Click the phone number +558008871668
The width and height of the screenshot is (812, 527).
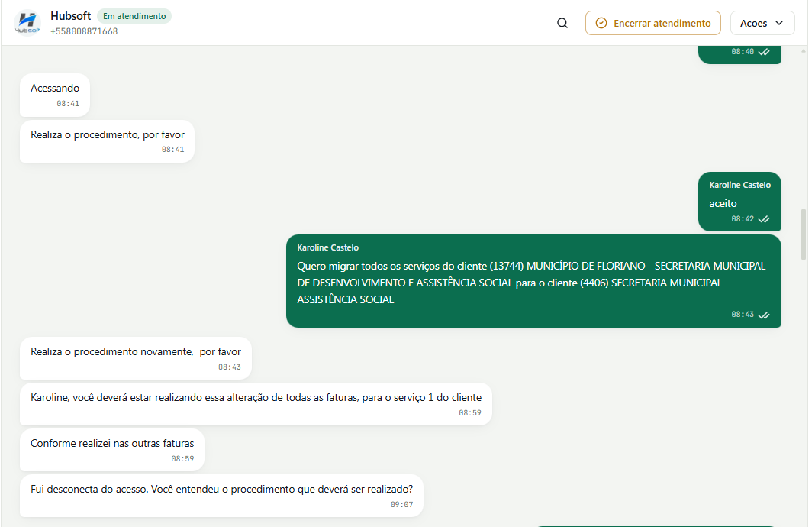tap(84, 31)
